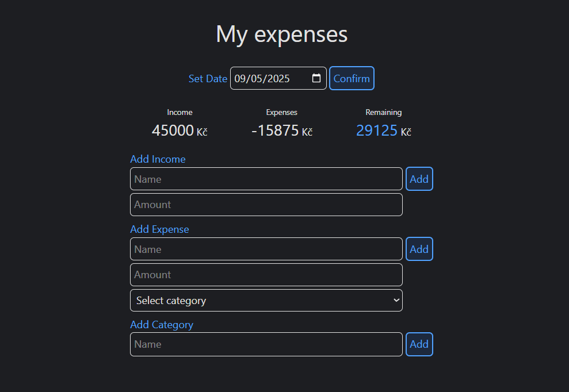Focus the Amount field under Add Expense
The height and width of the screenshot is (392, 569).
[266, 275]
